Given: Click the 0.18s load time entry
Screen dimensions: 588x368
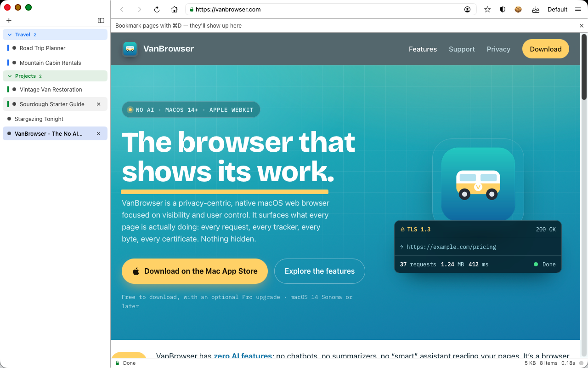Looking at the screenshot, I should [x=568, y=363].
